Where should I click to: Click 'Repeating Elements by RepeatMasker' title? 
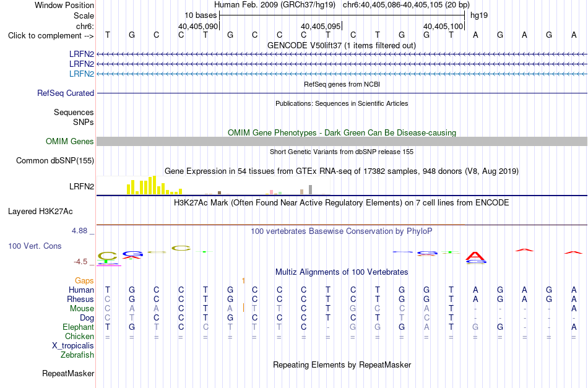pyautogui.click(x=342, y=364)
